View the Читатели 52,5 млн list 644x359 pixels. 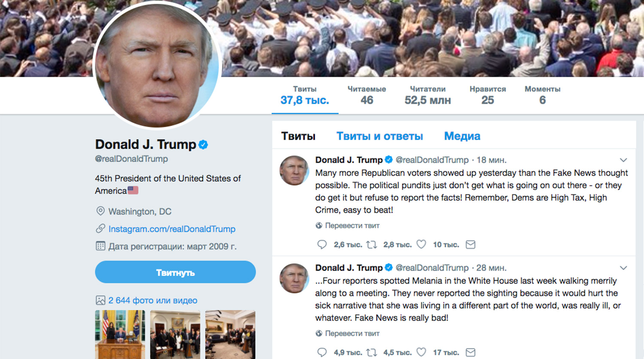pyautogui.click(x=428, y=95)
